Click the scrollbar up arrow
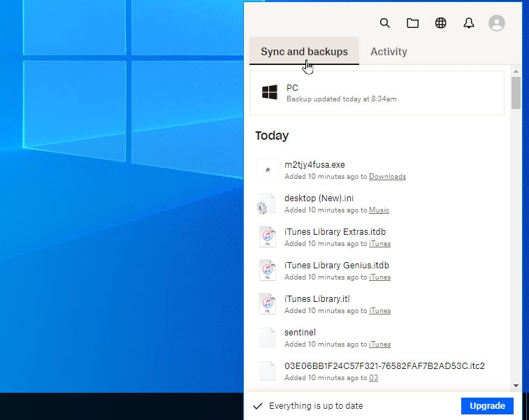 tap(516, 71)
